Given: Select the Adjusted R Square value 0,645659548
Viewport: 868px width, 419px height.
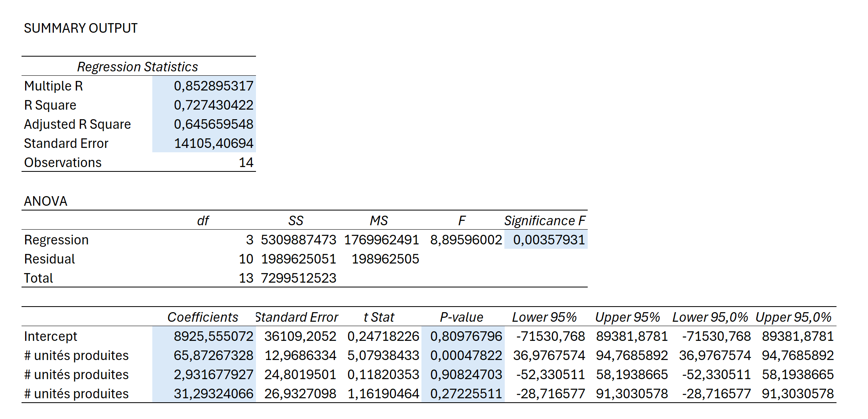Looking at the screenshot, I should point(213,124).
